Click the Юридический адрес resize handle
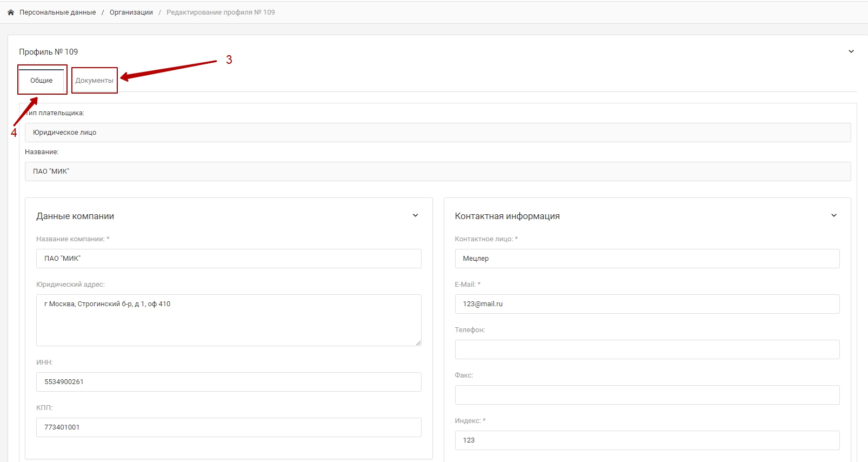Viewport: 868px width, 462px height. click(x=418, y=343)
